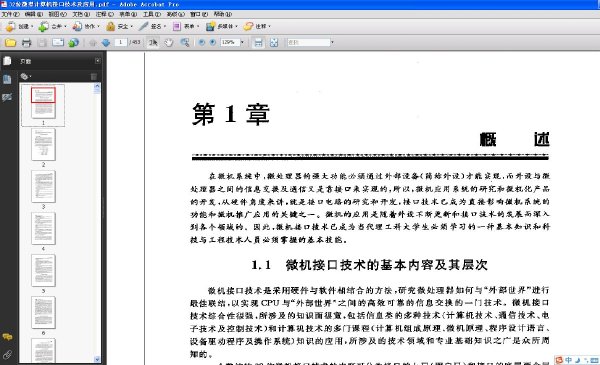This screenshot has width=600, height=365.
Task: Select page 3 thumbnail
Action: tap(43, 187)
